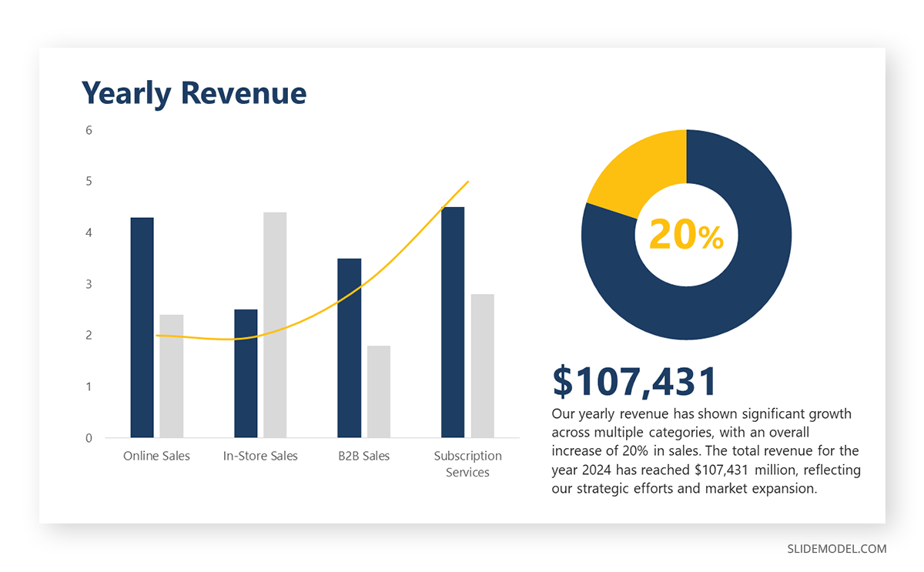Select the navy B2B Sales bar
Screen dimensions: 924x572
(350, 348)
